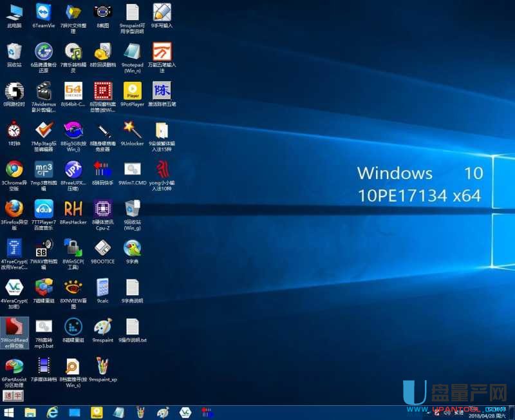
Task: Click the highlighted 5WordReader desktop icon
Action: pyautogui.click(x=14, y=333)
